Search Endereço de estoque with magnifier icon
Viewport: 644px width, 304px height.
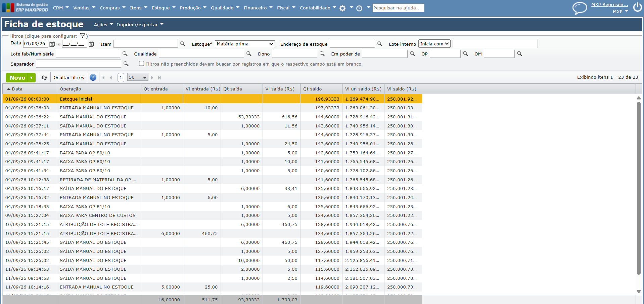[380, 44]
